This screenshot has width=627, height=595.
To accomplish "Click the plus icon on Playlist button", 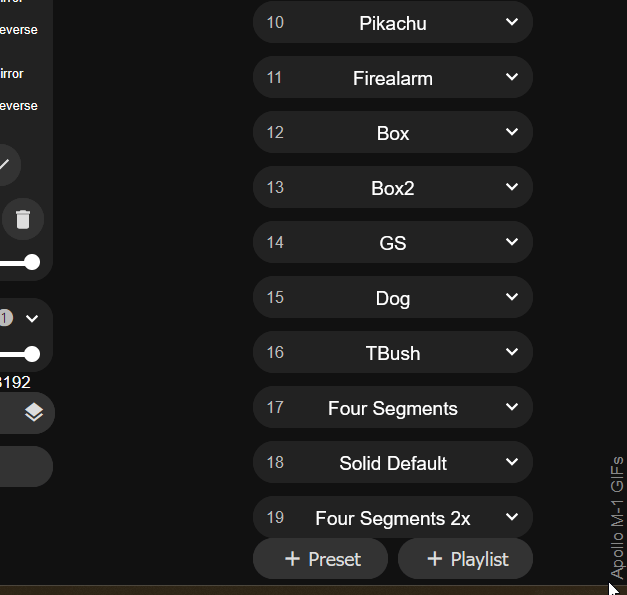I will [435, 559].
